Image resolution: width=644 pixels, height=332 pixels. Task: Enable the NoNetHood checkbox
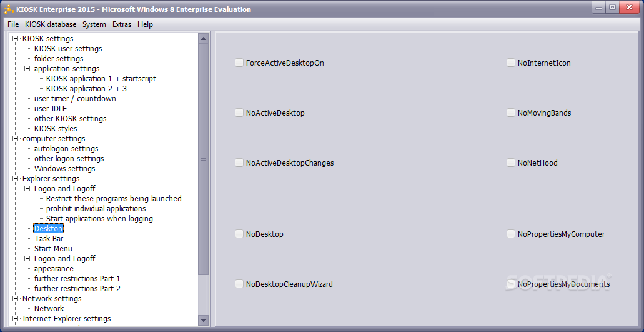(510, 163)
